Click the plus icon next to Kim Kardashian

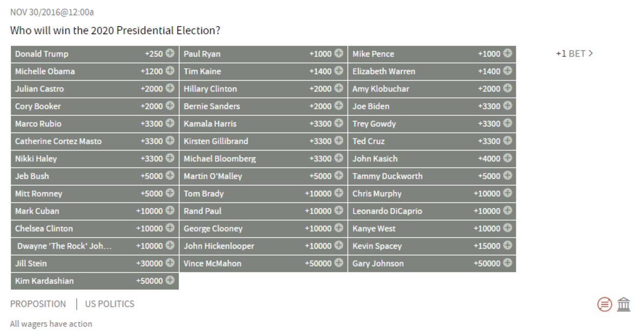(x=170, y=280)
